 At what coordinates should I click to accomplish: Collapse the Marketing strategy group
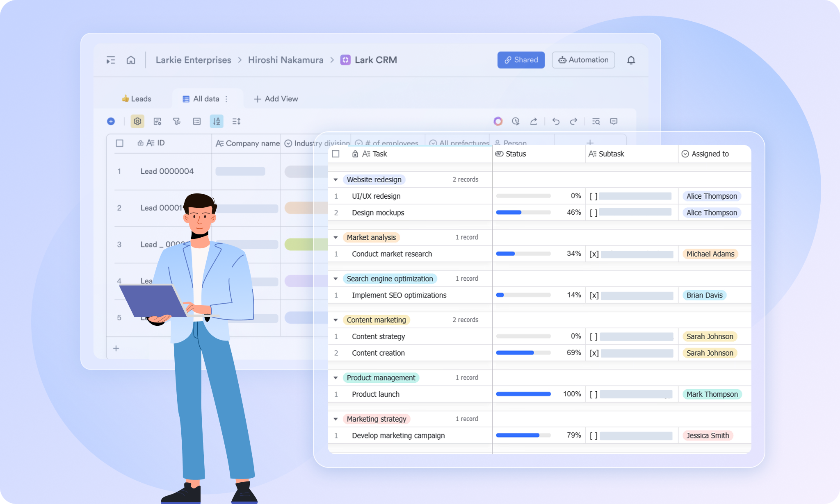(336, 419)
